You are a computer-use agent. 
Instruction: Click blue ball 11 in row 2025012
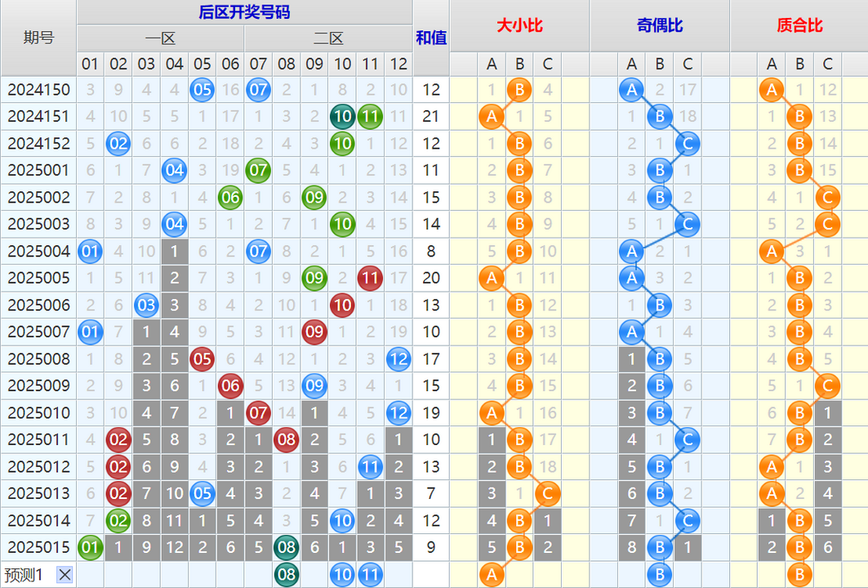[x=371, y=467]
